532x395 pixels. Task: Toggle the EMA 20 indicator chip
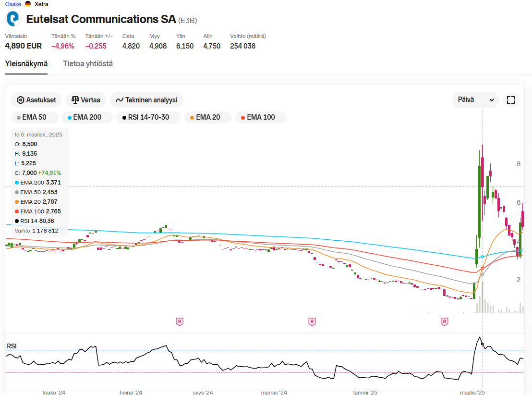pyautogui.click(x=207, y=118)
